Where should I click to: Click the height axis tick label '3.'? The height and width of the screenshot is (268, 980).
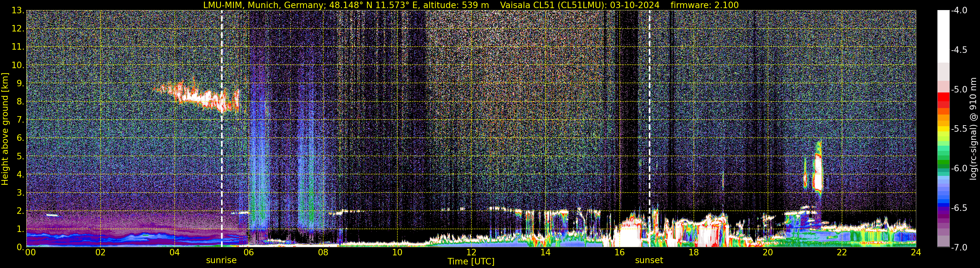(20, 193)
